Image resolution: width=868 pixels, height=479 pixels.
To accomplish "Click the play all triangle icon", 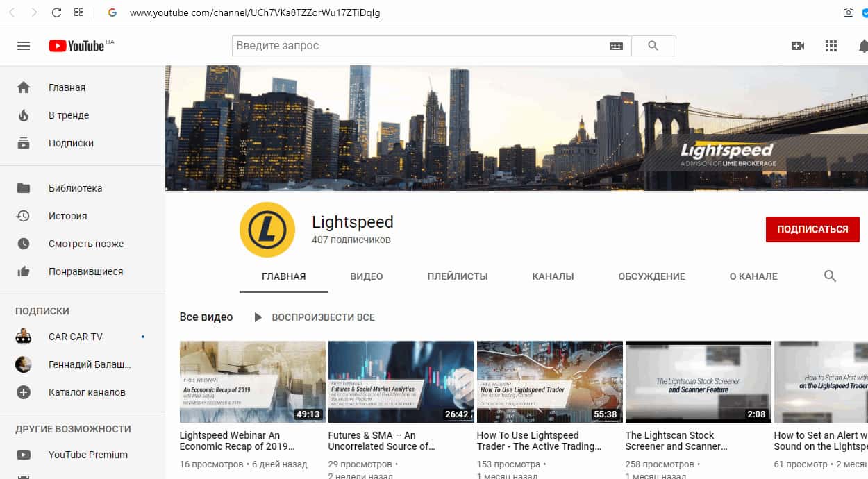I will pyautogui.click(x=258, y=317).
